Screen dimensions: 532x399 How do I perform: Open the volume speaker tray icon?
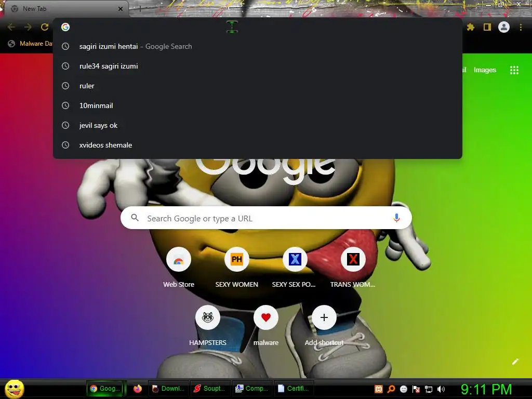441,389
